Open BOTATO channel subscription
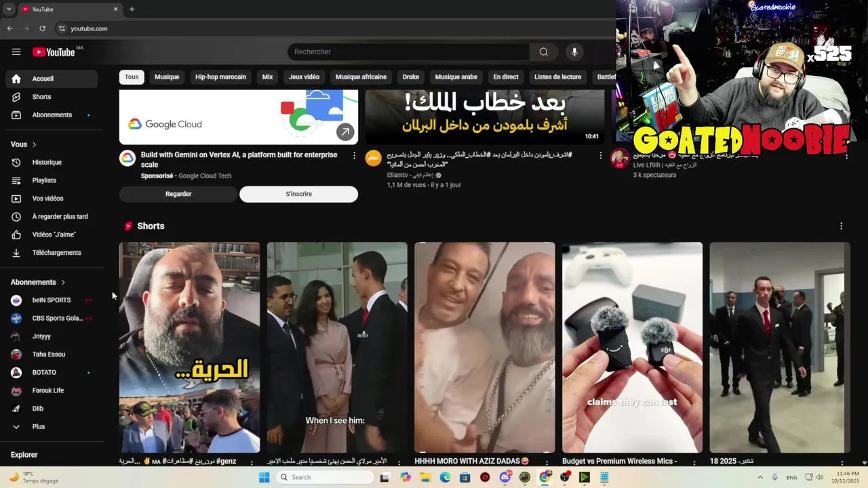Screen dimensions: 868x488 tap(52, 373)
